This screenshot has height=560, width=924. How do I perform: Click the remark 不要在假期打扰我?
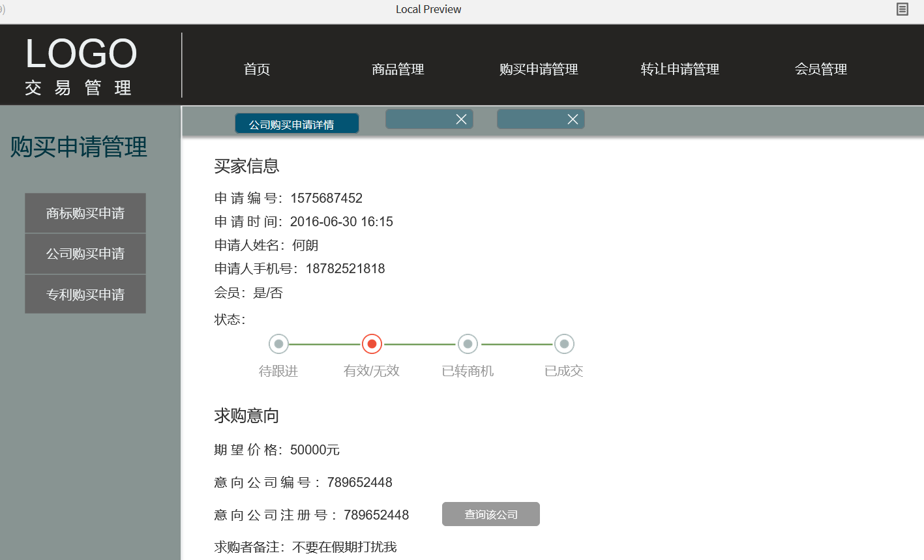(344, 547)
